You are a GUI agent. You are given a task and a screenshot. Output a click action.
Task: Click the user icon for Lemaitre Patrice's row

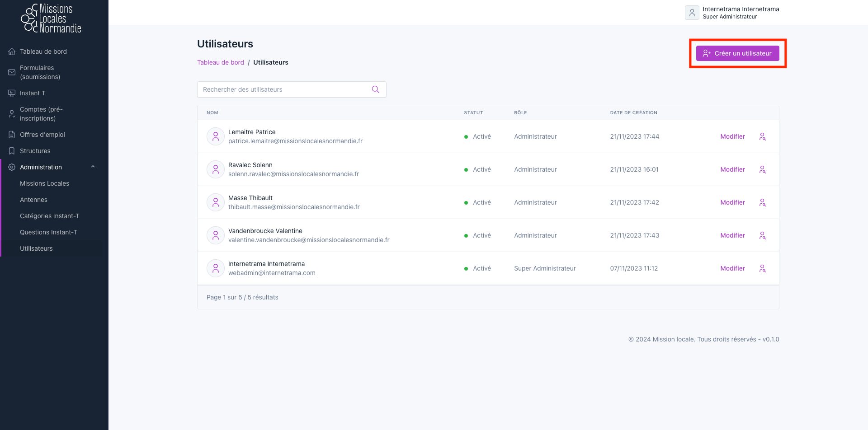[x=762, y=136]
